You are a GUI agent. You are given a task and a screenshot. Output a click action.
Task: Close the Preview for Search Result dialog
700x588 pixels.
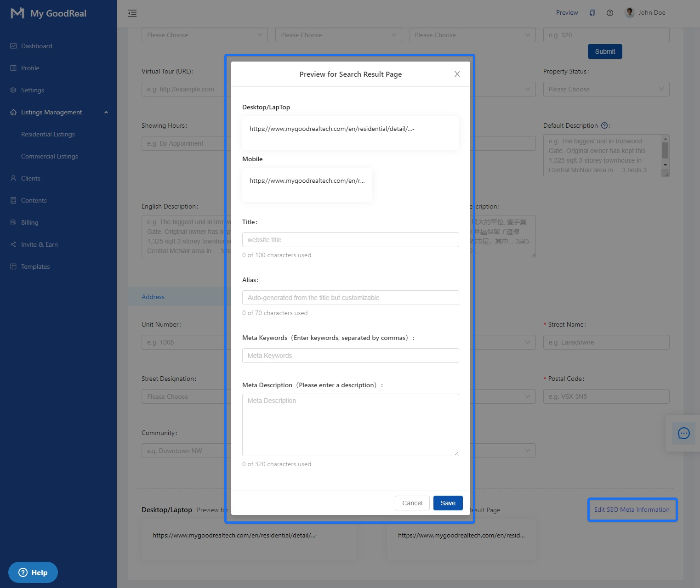[x=457, y=74]
